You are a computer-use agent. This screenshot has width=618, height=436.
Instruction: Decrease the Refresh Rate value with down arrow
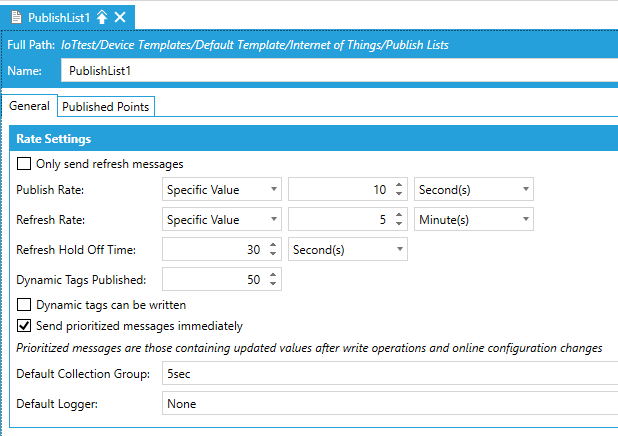click(x=399, y=224)
